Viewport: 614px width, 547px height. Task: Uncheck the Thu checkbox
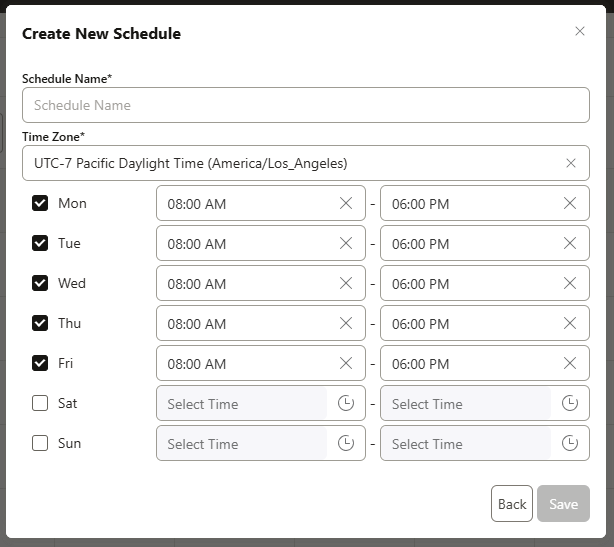(x=40, y=323)
